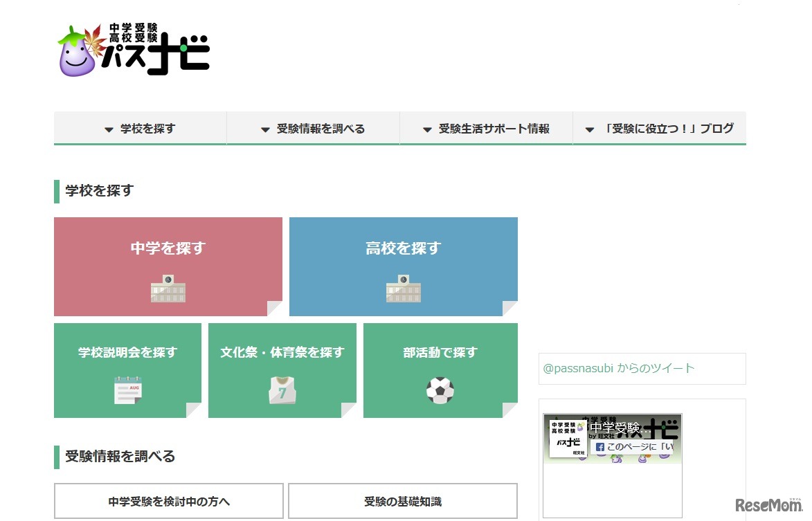
Task: Click the 受験情報を調べる section heading
Action: click(120, 457)
